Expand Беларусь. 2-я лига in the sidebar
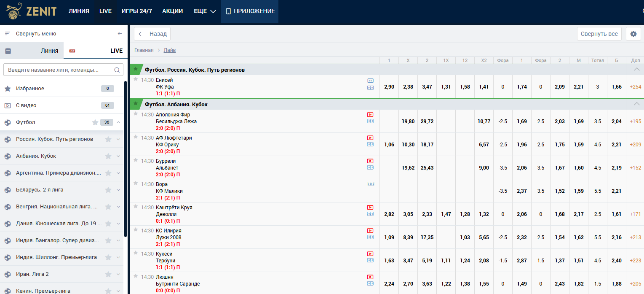 [118, 190]
